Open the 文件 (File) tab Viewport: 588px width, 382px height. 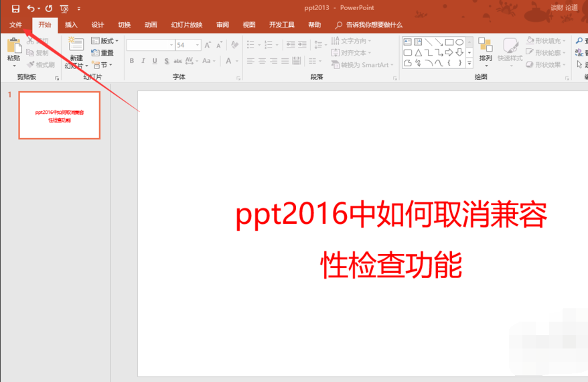pyautogui.click(x=16, y=25)
